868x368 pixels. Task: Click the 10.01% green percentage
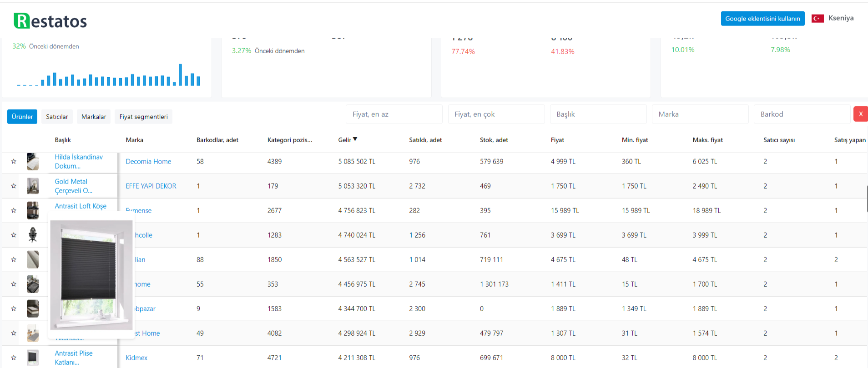(x=682, y=50)
